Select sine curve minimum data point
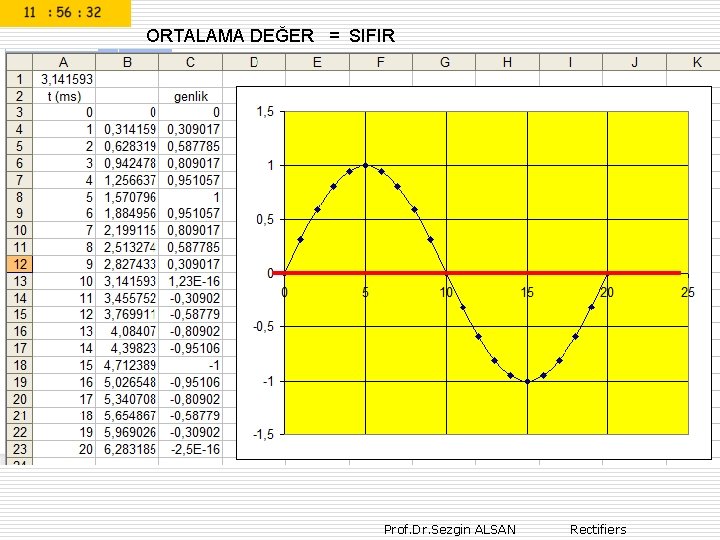This screenshot has width=720, height=540. click(528, 381)
